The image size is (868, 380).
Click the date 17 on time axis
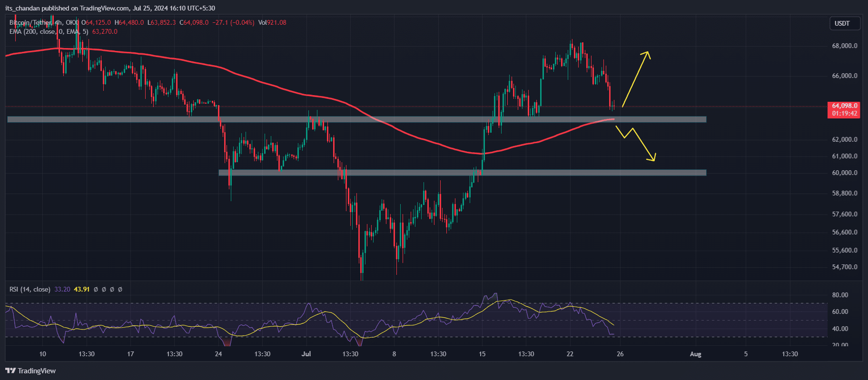click(x=130, y=354)
